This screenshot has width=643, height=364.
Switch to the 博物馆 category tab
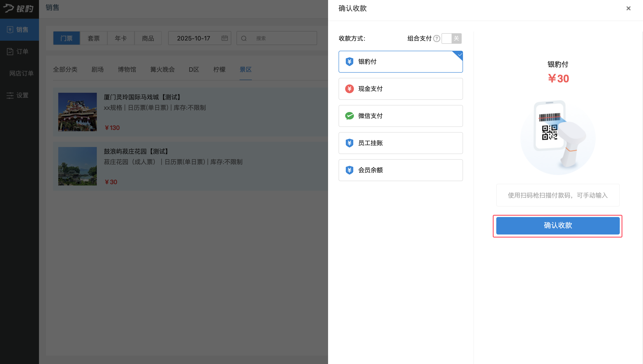pos(127,70)
